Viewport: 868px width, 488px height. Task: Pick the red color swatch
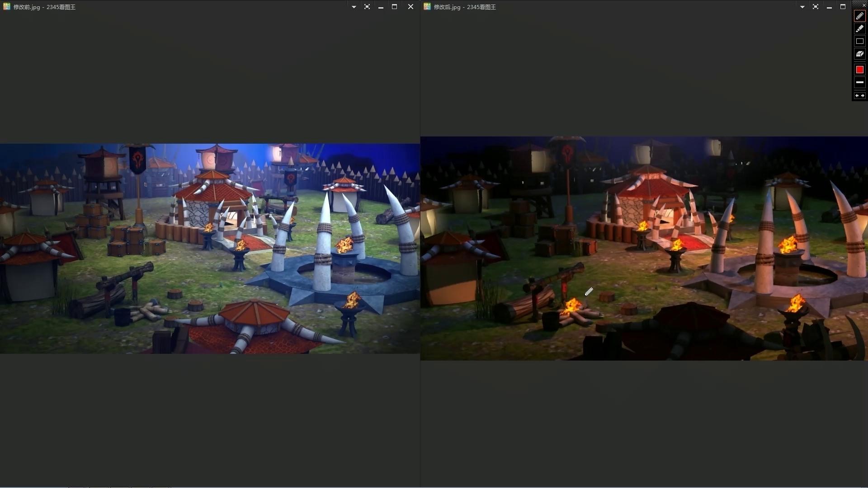(x=859, y=70)
